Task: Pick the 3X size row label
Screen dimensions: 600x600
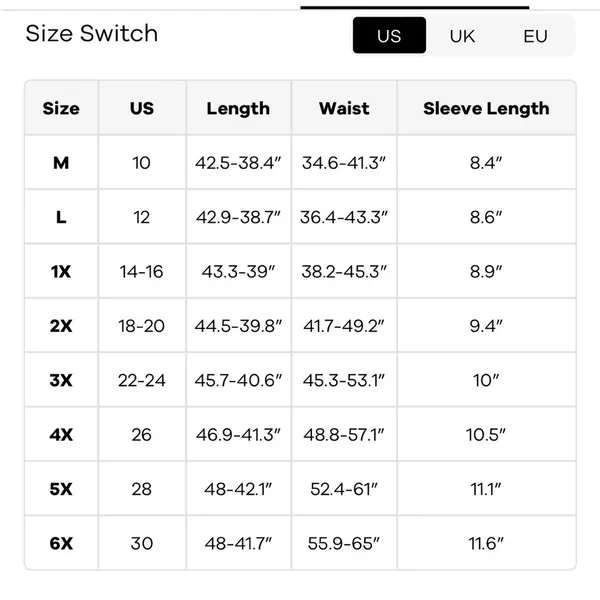Action: click(61, 380)
